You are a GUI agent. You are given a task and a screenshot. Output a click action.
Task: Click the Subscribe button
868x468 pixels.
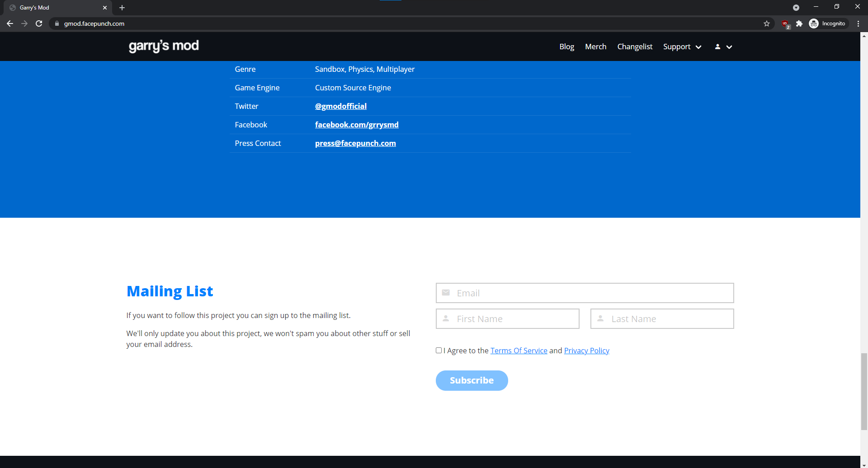point(472,380)
